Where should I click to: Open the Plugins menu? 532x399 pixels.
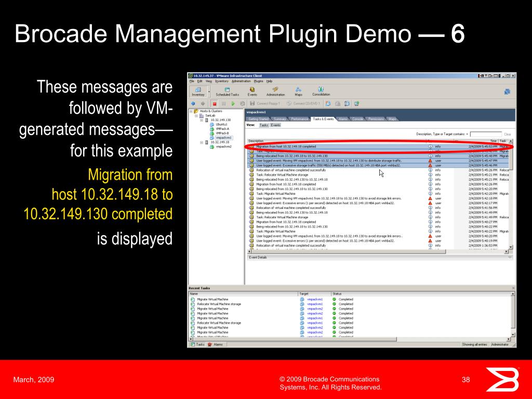(259, 82)
